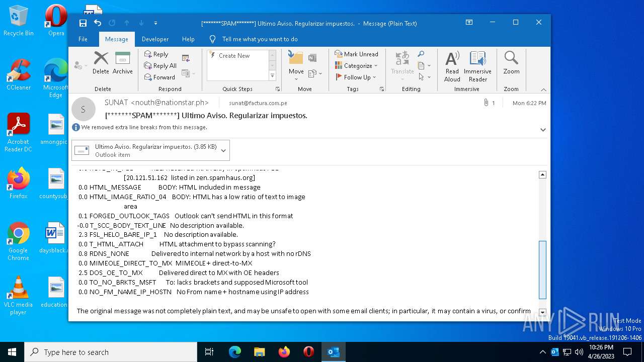Show hidden system tray icons
The width and height of the screenshot is (644, 362).
point(542,352)
